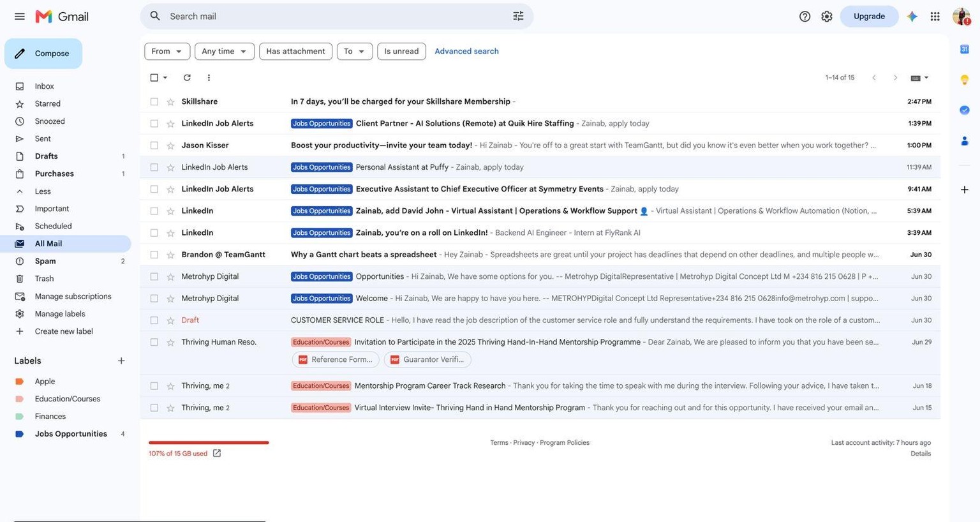Open the Starred folder

pos(47,103)
